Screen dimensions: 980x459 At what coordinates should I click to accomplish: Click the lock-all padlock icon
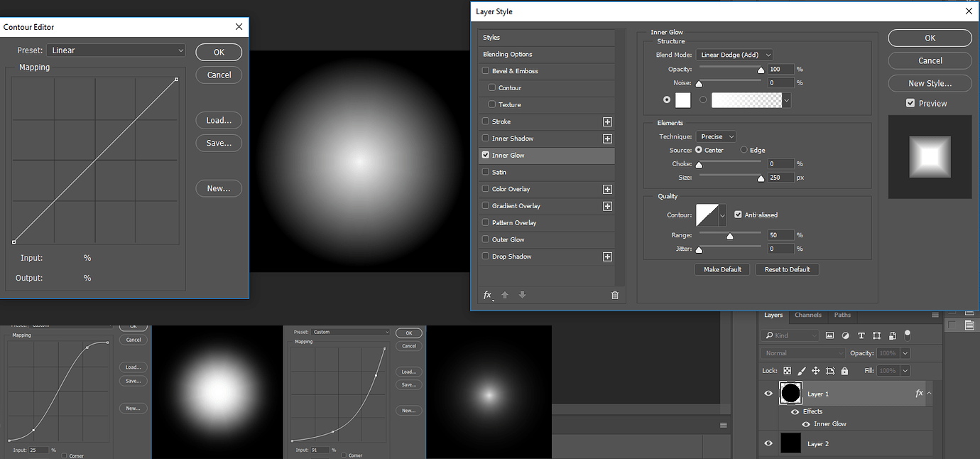(x=845, y=370)
